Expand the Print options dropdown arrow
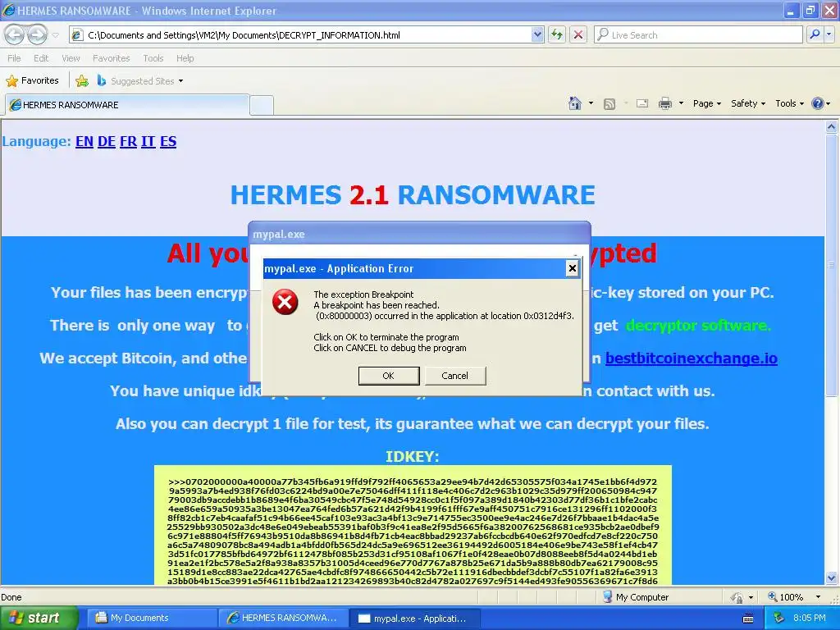 [x=681, y=103]
